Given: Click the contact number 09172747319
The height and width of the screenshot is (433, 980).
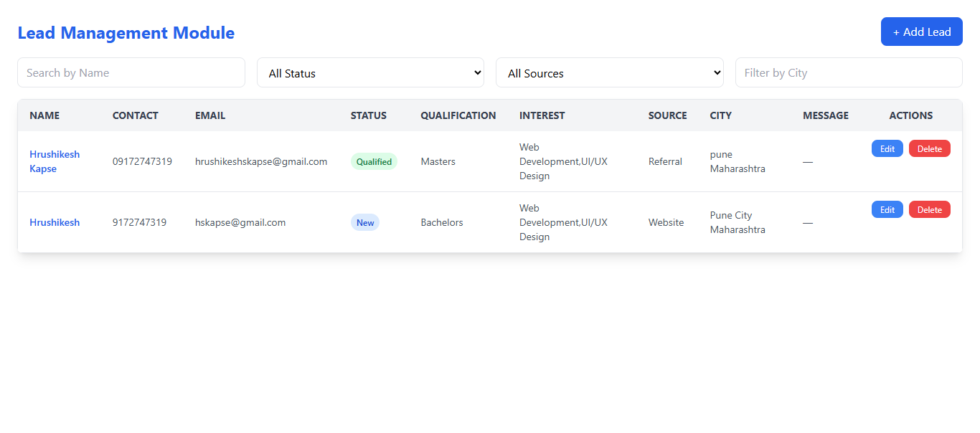Looking at the screenshot, I should [142, 161].
